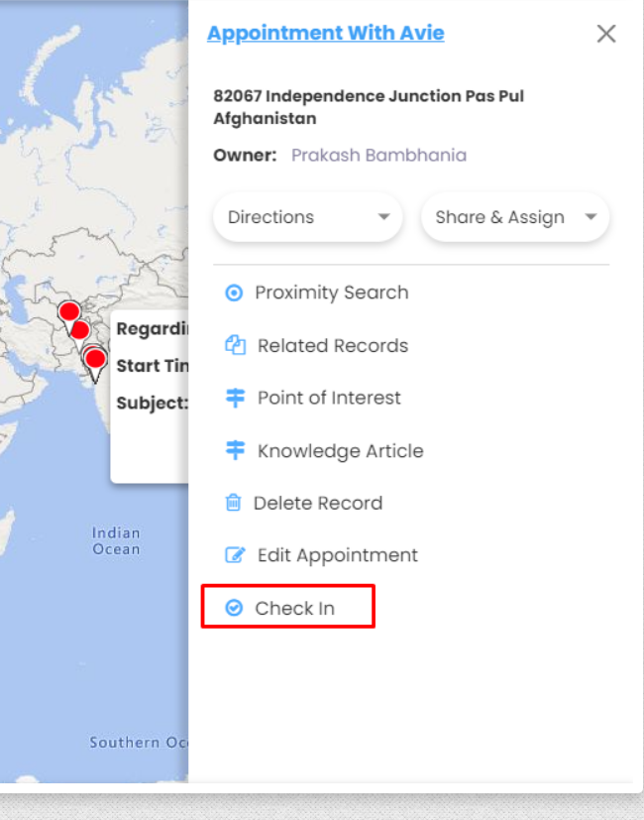
Task: Click the Knowledge Article signpost icon
Action: coord(235,451)
